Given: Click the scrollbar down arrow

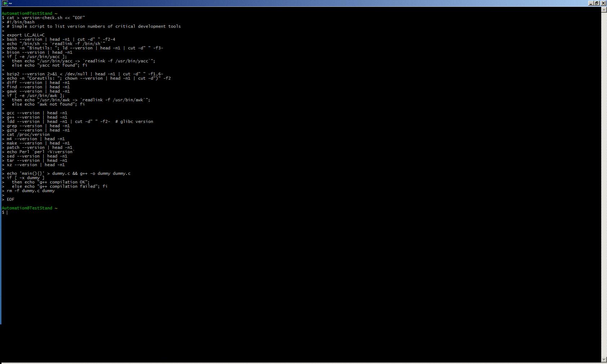Looking at the screenshot, I should (604, 360).
